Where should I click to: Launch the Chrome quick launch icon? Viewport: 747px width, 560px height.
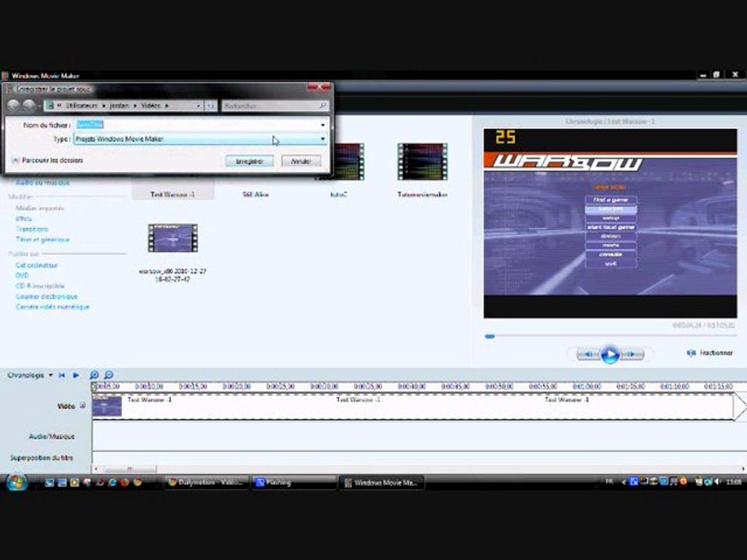[138, 482]
